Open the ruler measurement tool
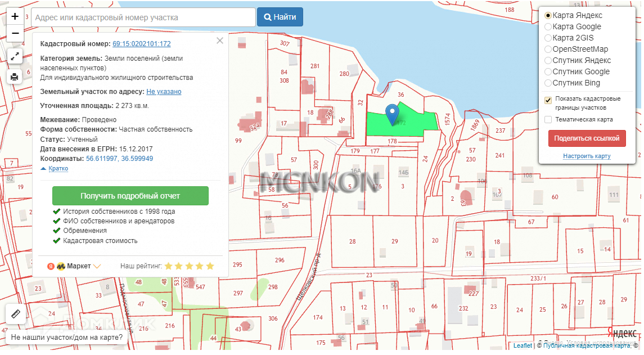Screen dimensions: 644x355 click(16, 314)
